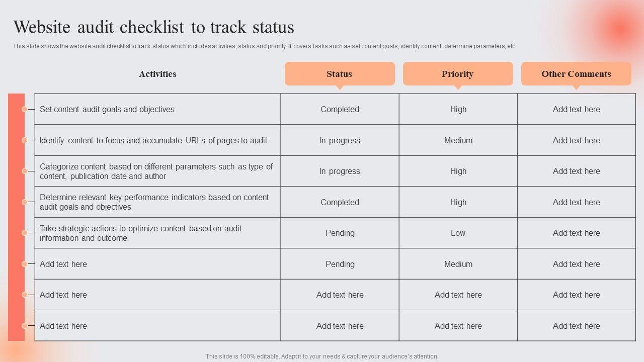The height and width of the screenshot is (362, 644).
Task: Click the Activities column heading
Action: pyautogui.click(x=157, y=74)
